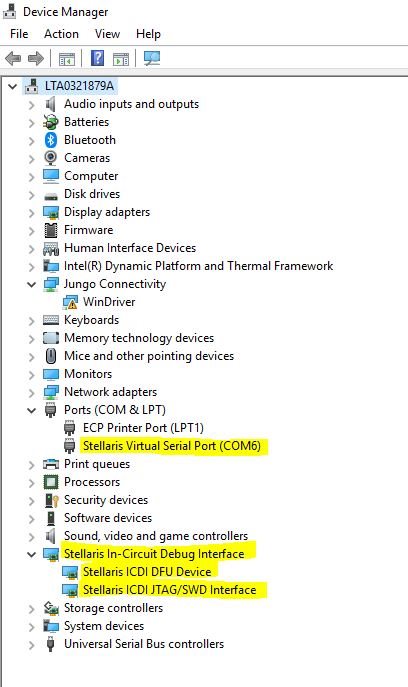Click the Show/Hide console tree icon

coord(67,59)
